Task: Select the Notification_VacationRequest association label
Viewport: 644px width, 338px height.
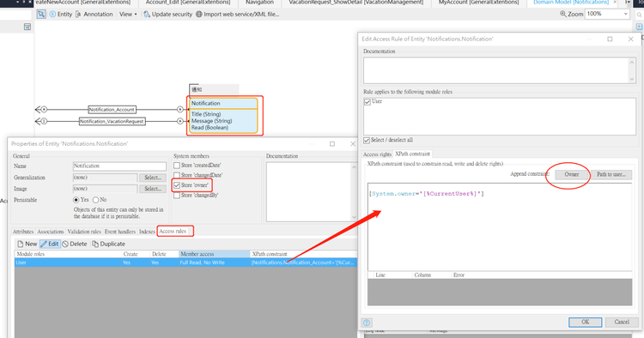Action: 112,122
